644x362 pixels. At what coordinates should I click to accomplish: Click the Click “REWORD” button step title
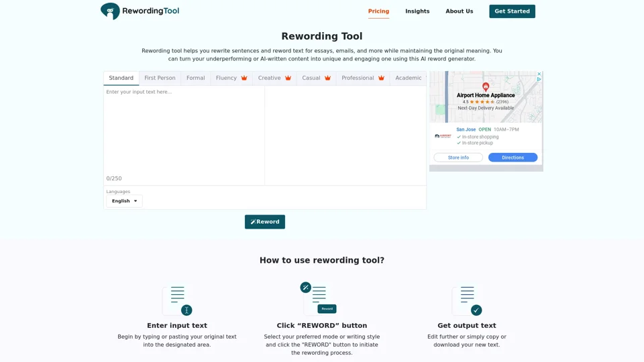(x=322, y=326)
